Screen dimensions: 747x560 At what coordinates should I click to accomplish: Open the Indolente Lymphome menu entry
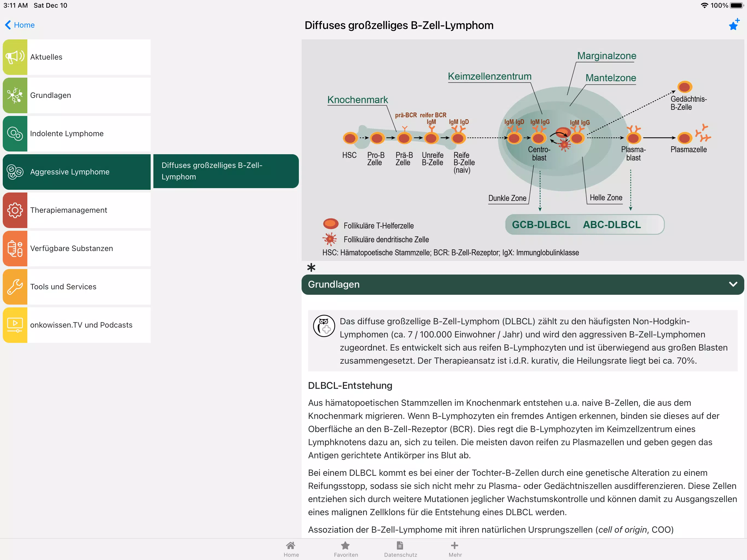coord(77,134)
